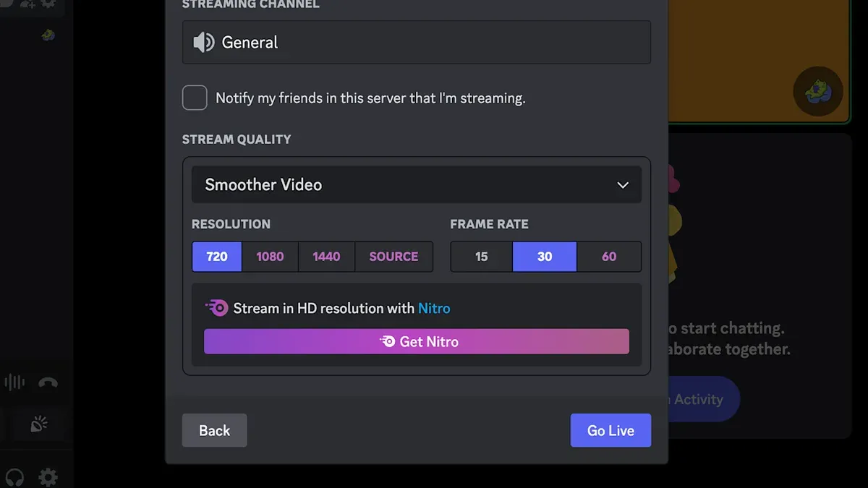
Task: Open voice noise suppression waveform icon
Action: tap(14, 382)
